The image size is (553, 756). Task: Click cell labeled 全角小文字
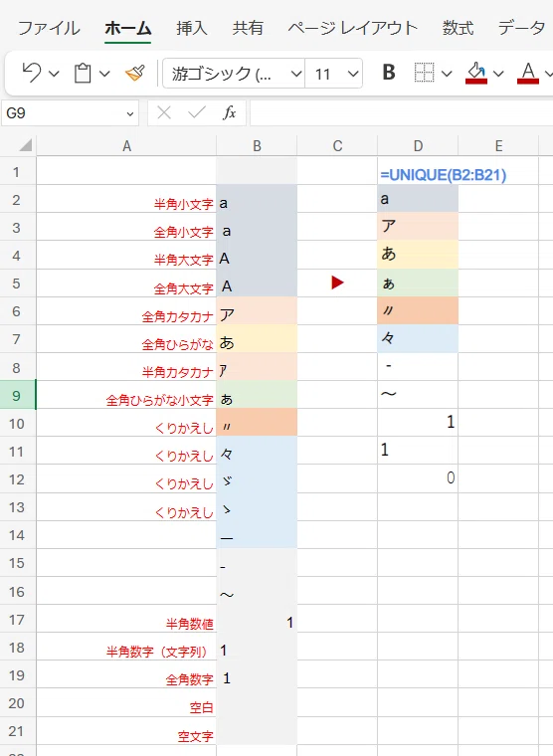pyautogui.click(x=126, y=227)
